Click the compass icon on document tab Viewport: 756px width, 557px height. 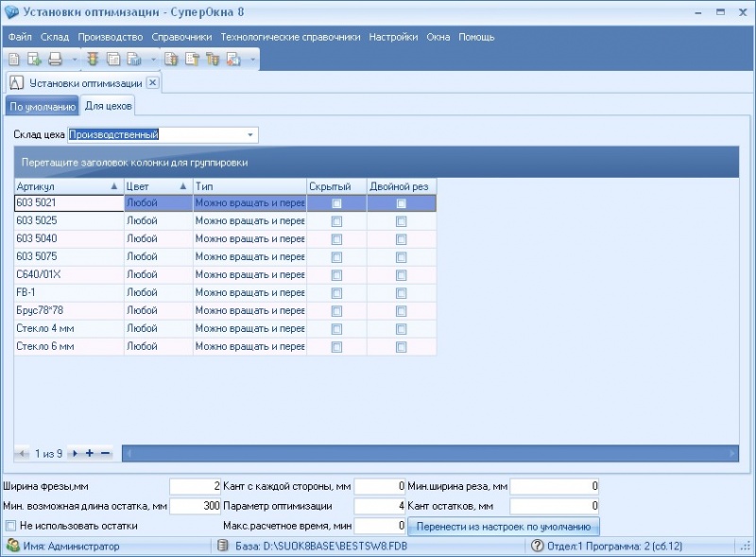coord(16,83)
